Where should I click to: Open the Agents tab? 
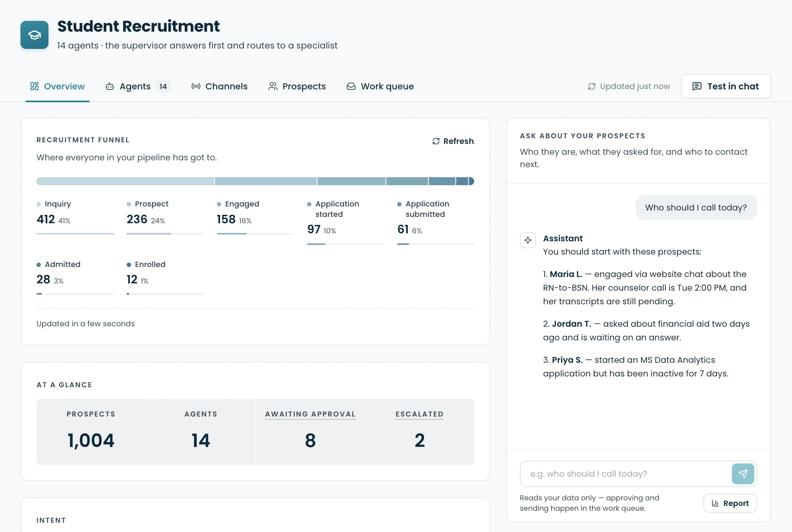(x=138, y=86)
